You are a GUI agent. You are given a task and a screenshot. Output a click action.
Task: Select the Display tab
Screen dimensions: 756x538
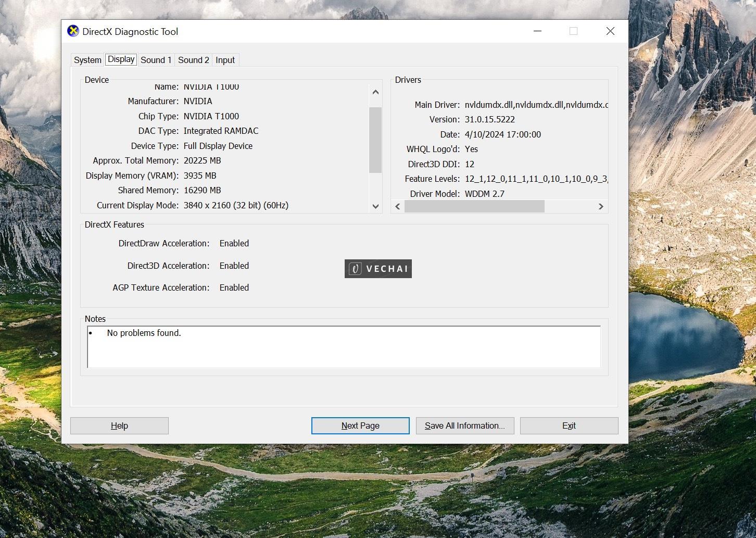click(x=121, y=59)
